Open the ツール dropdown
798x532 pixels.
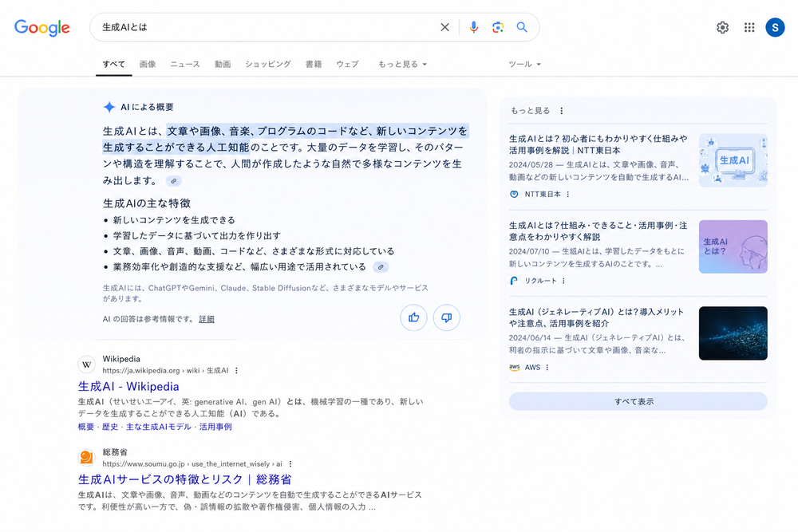pos(524,64)
